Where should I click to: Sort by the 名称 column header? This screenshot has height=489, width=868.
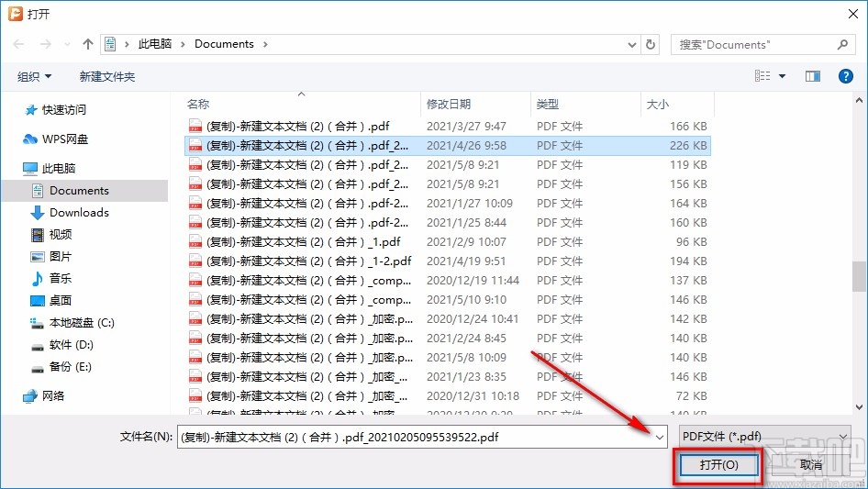tap(302, 104)
